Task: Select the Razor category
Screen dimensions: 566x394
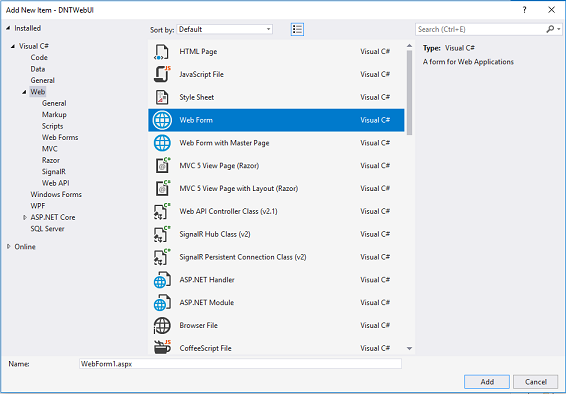Action: click(51, 160)
